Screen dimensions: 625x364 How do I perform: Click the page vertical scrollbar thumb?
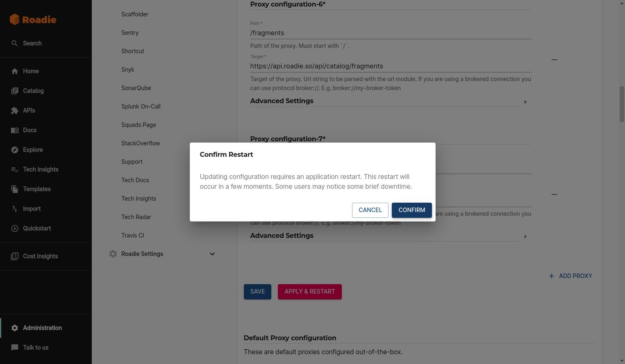coord(622,104)
